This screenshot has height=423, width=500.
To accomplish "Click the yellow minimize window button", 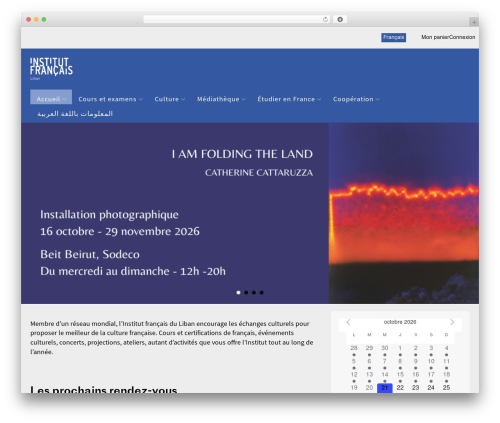I will tap(36, 20).
